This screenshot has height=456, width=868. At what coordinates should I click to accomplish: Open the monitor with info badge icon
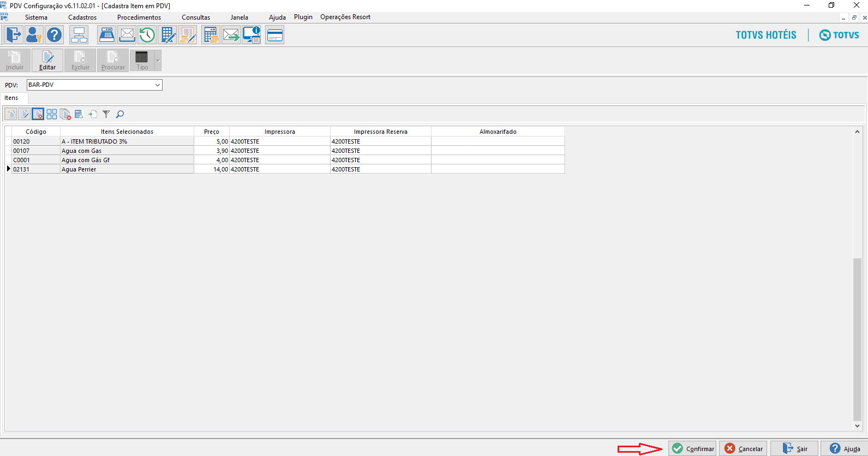(252, 35)
